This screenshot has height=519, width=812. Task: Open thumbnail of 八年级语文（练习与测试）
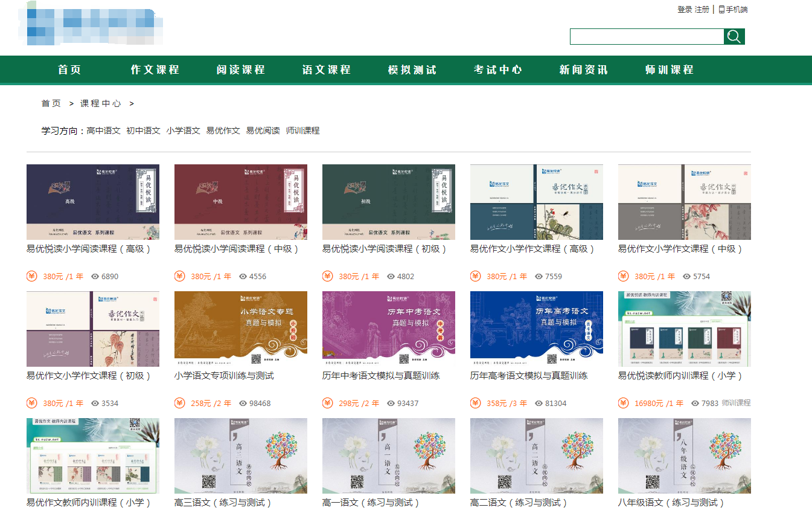click(x=685, y=456)
